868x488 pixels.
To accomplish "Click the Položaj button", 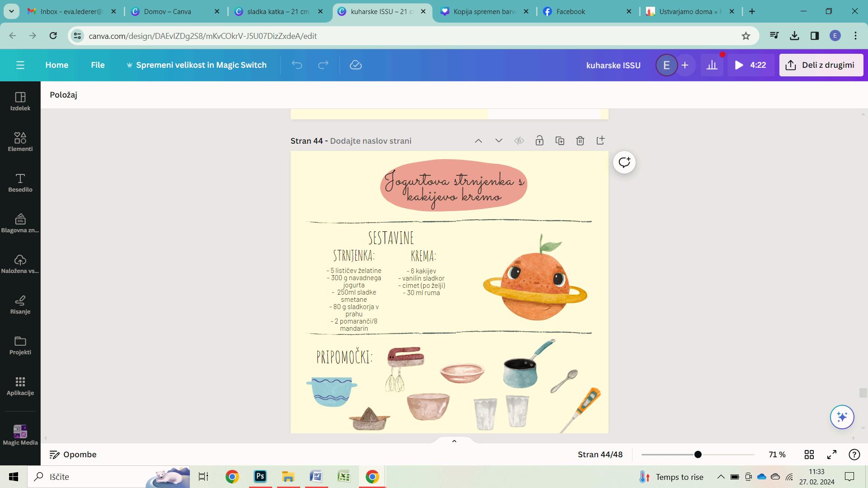I will pos(64,95).
